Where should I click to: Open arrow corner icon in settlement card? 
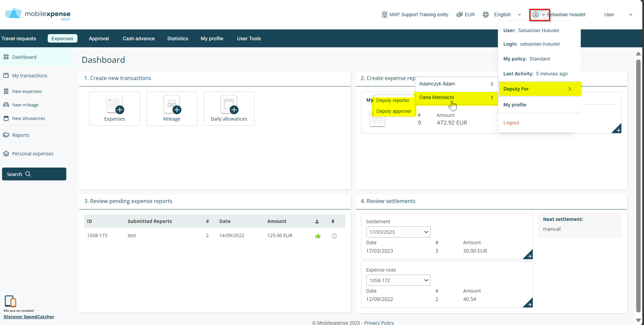[x=528, y=255]
